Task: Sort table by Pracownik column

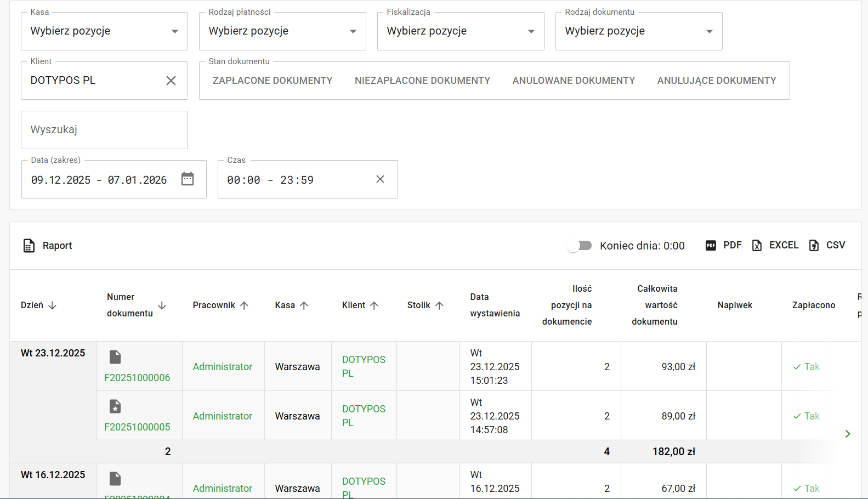Action: click(x=220, y=305)
